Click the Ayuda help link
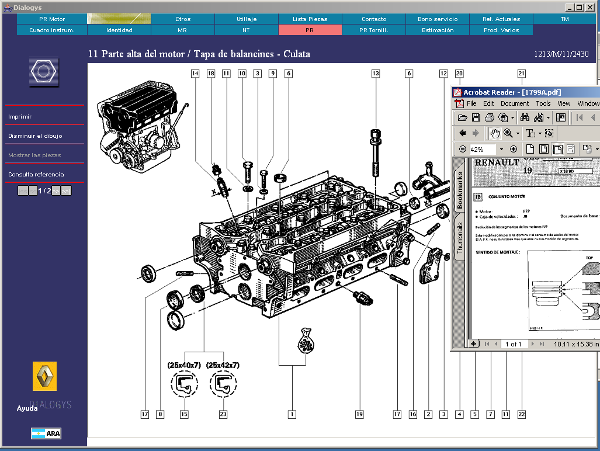600x451 pixels. pos(27,408)
